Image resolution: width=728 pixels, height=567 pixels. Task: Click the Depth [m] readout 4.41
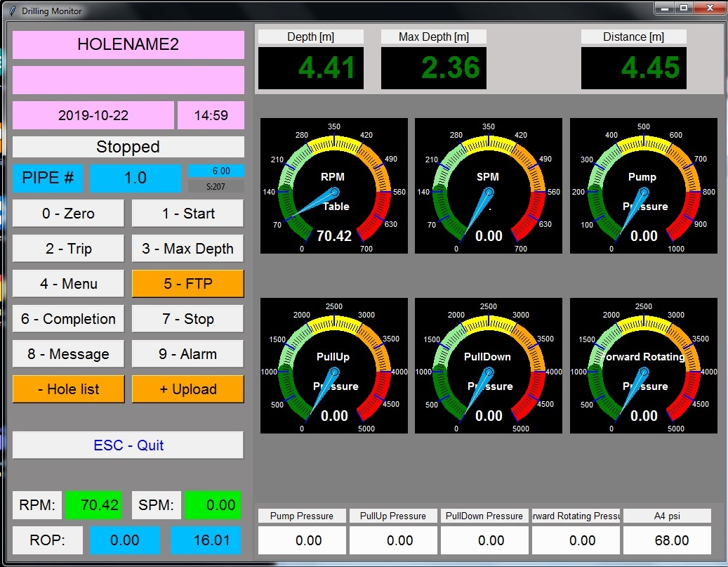coord(310,68)
